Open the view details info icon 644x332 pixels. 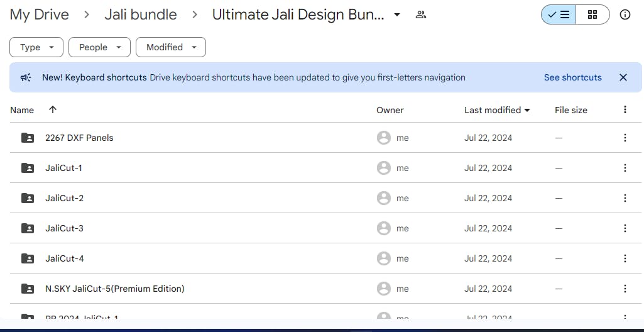click(625, 15)
